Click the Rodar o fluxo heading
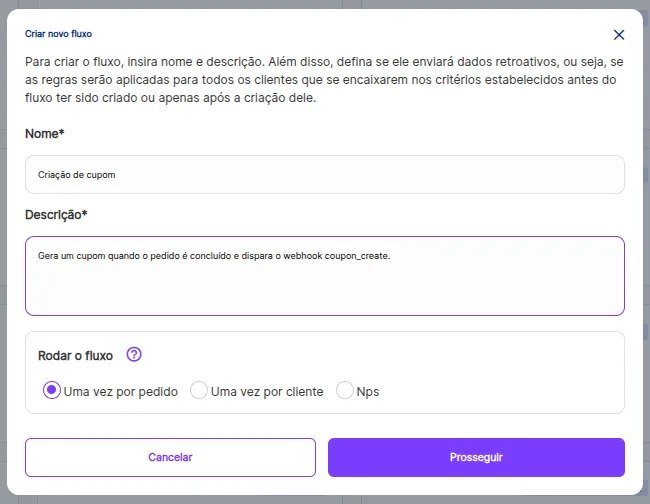Image resolution: width=650 pixels, height=504 pixels. click(x=75, y=356)
